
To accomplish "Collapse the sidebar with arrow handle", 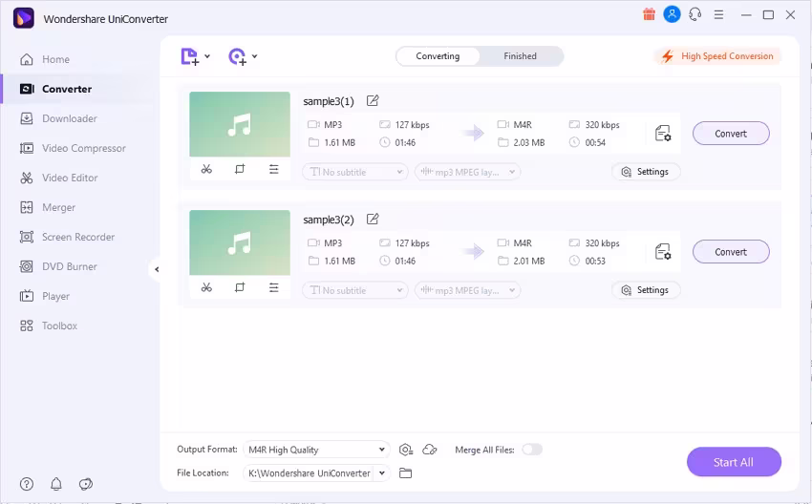I will pyautogui.click(x=157, y=269).
